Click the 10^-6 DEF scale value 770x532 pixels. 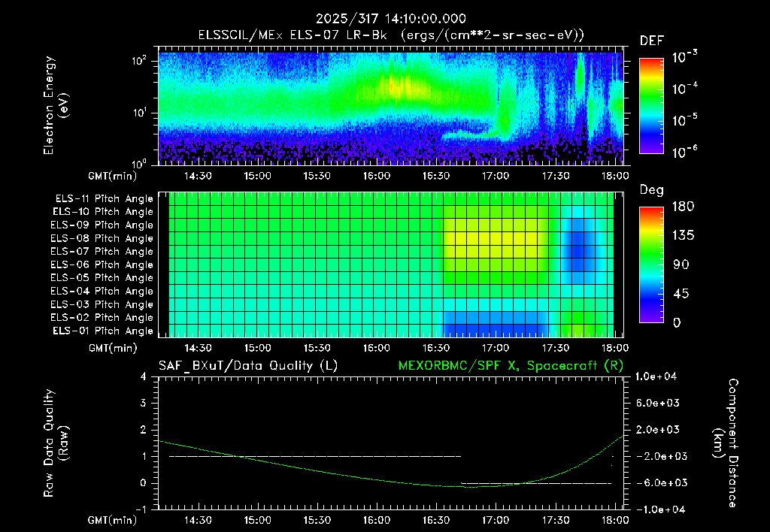[x=684, y=152]
